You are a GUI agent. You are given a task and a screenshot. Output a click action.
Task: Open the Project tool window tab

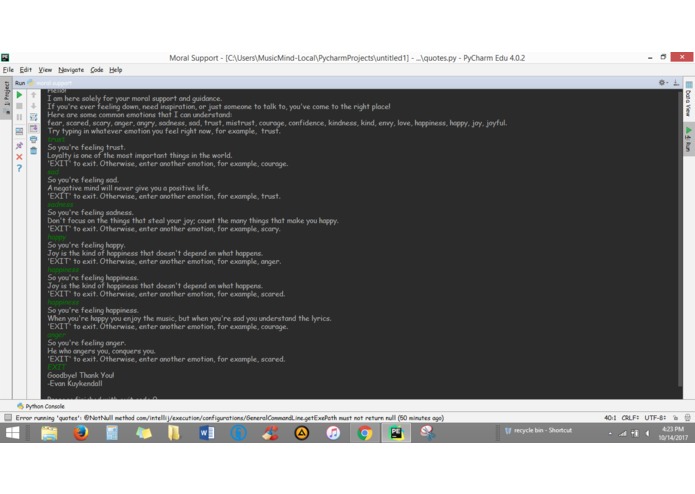6,97
